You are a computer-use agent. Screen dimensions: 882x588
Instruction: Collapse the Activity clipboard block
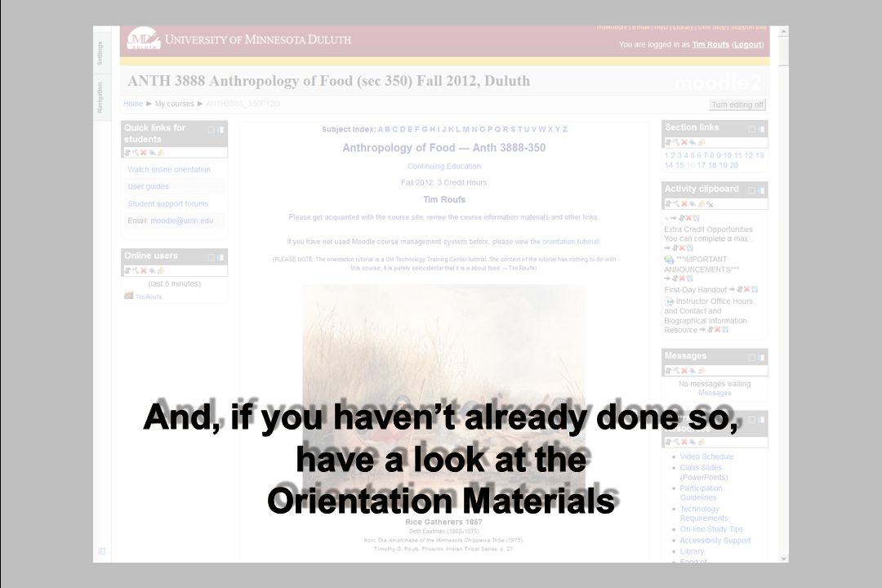[x=751, y=190]
